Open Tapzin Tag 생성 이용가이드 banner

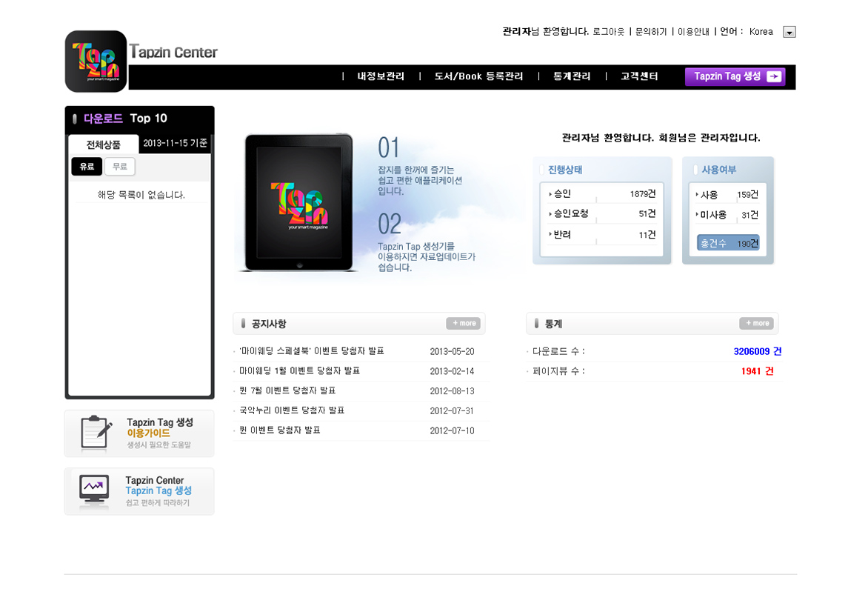coord(139,433)
